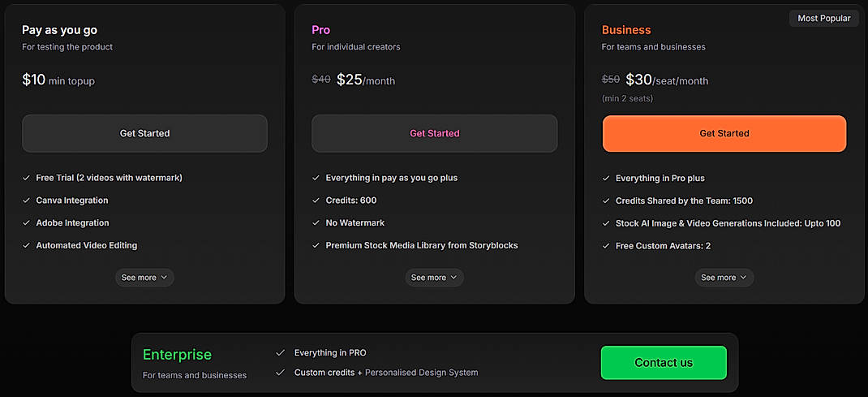The image size is (868, 397).
Task: Click the green Enterprise heading
Action: pyautogui.click(x=177, y=354)
